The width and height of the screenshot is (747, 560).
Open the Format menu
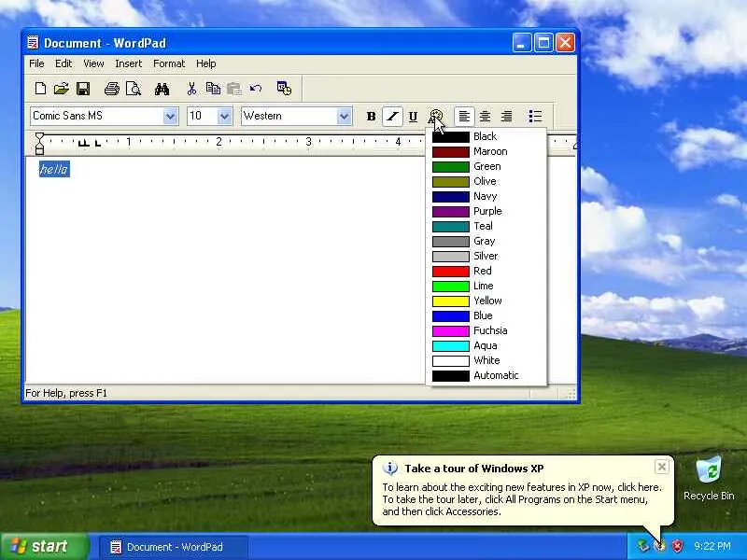click(169, 63)
